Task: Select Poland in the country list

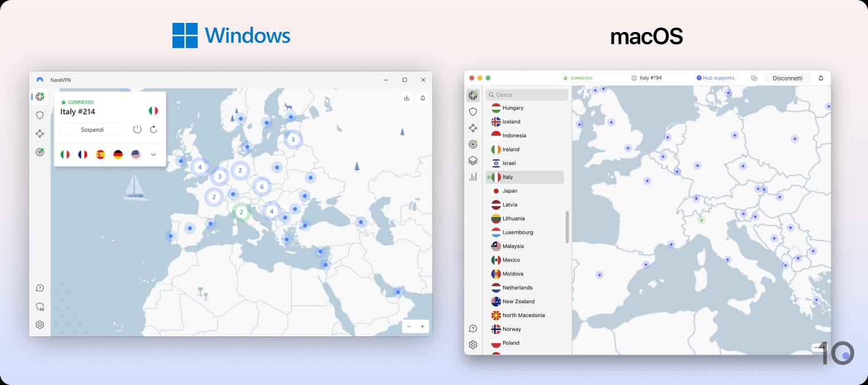Action: (x=525, y=343)
